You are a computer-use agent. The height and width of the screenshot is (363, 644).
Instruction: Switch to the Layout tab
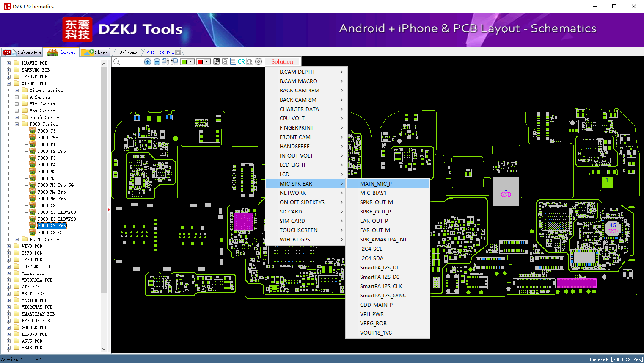pyautogui.click(x=61, y=52)
